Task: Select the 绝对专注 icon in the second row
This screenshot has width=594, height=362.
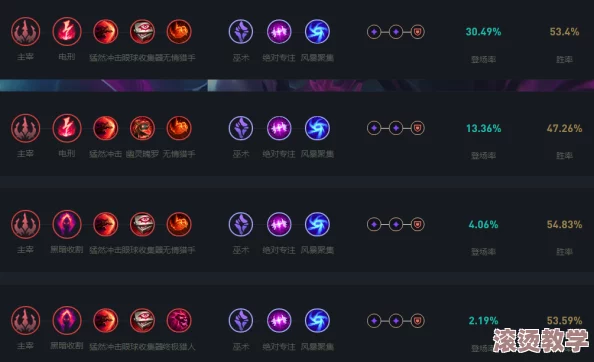Action: (279, 128)
